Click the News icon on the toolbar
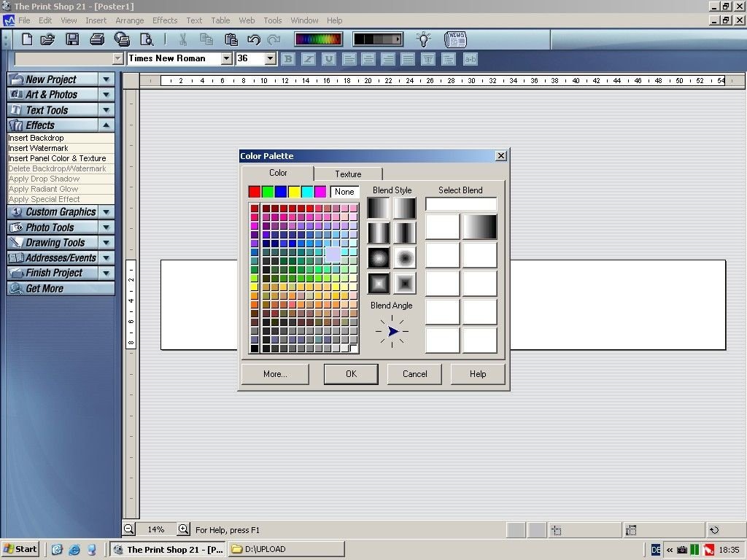The image size is (747, 560). [454, 39]
